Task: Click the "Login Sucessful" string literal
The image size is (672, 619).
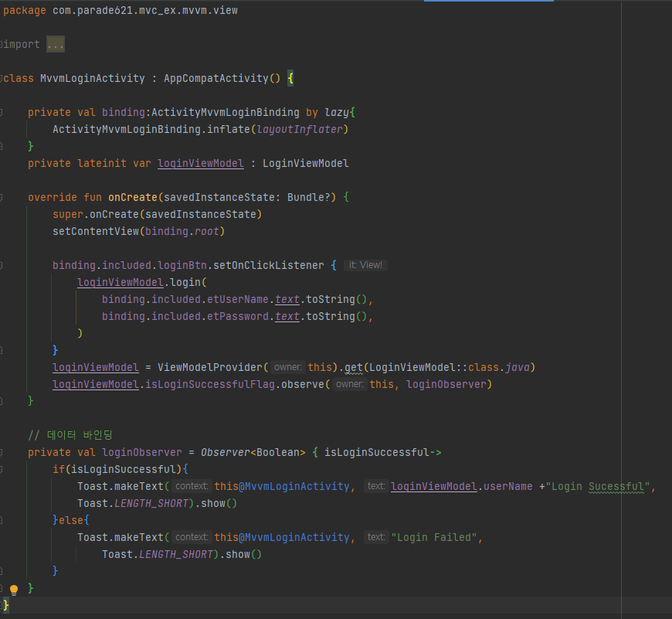Action: pos(597,487)
